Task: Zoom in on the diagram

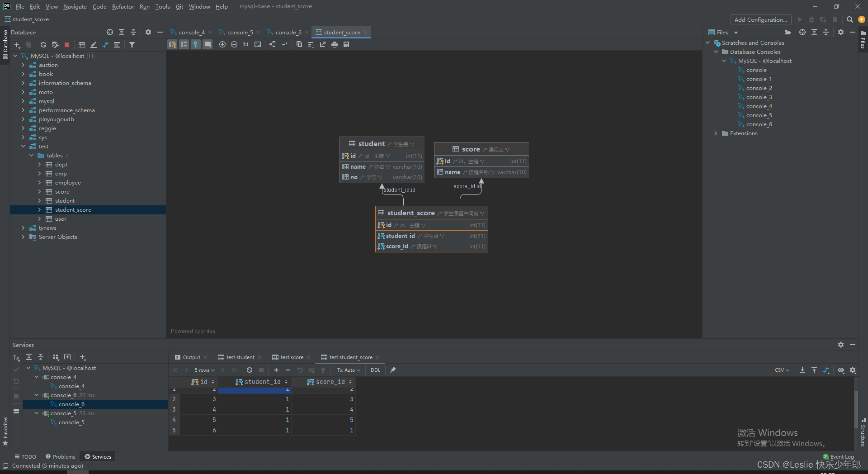Action: pyautogui.click(x=222, y=44)
